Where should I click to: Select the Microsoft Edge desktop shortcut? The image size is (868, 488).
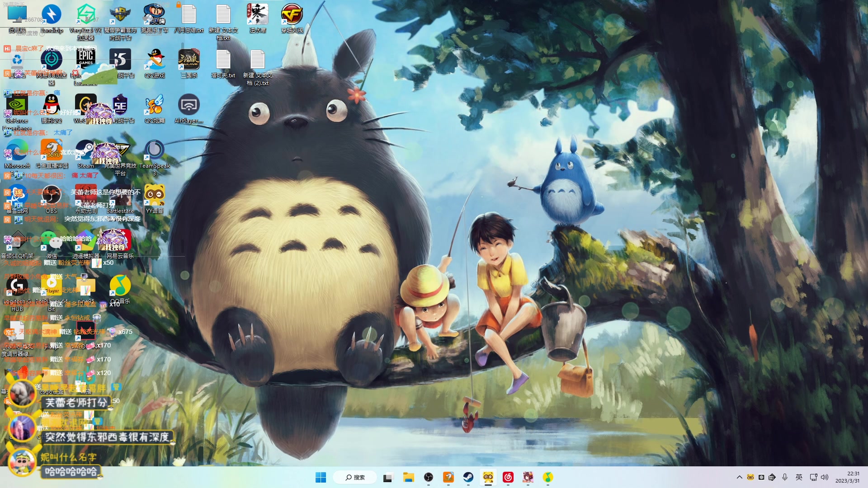[17, 157]
